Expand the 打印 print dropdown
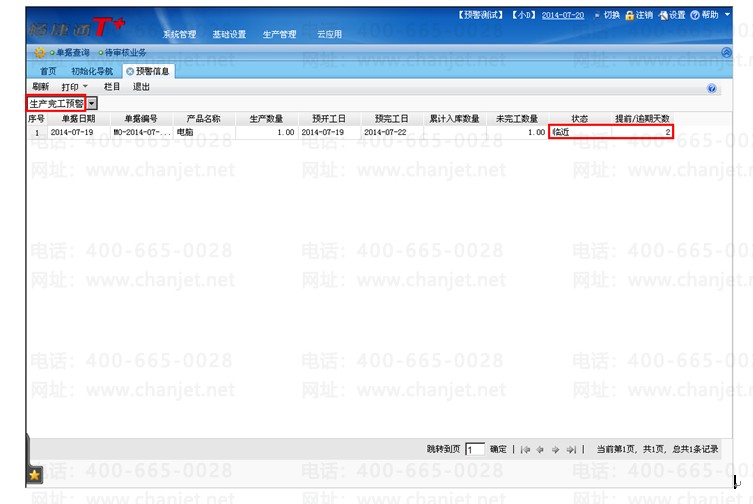 (85, 86)
